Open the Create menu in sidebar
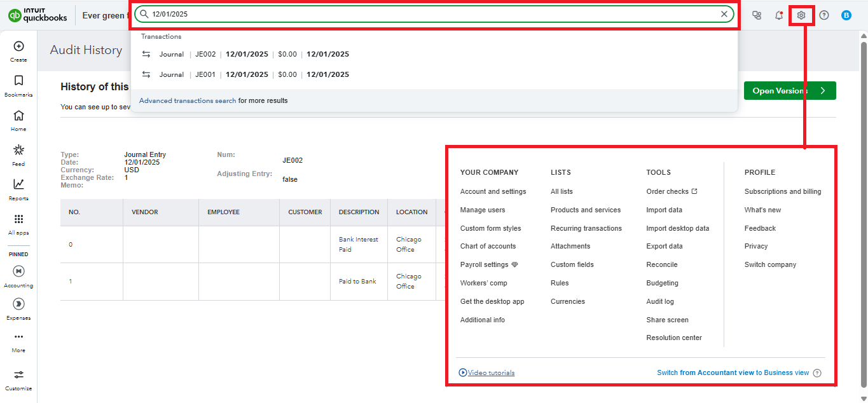Image resolution: width=868 pixels, height=403 pixels. pyautogui.click(x=18, y=50)
